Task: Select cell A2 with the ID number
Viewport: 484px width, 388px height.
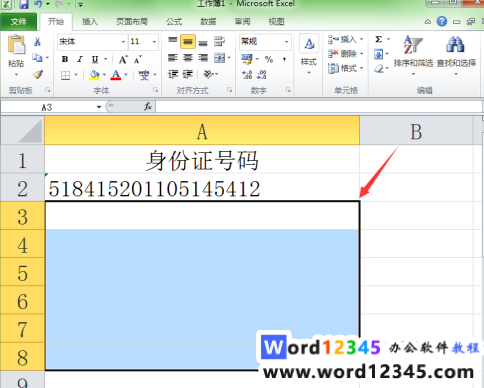Action: 202,188
